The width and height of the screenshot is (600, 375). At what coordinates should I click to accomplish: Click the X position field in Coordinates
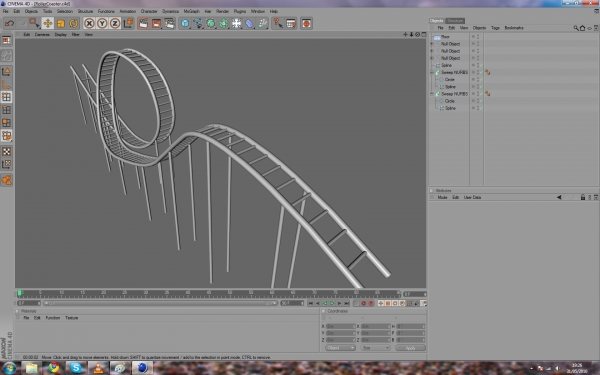(x=340, y=326)
